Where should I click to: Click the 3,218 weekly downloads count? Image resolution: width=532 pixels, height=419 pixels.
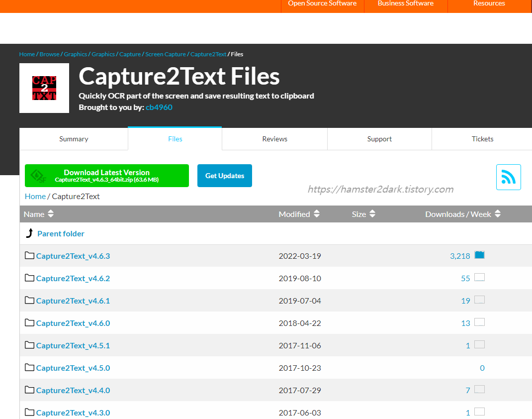[460, 256]
